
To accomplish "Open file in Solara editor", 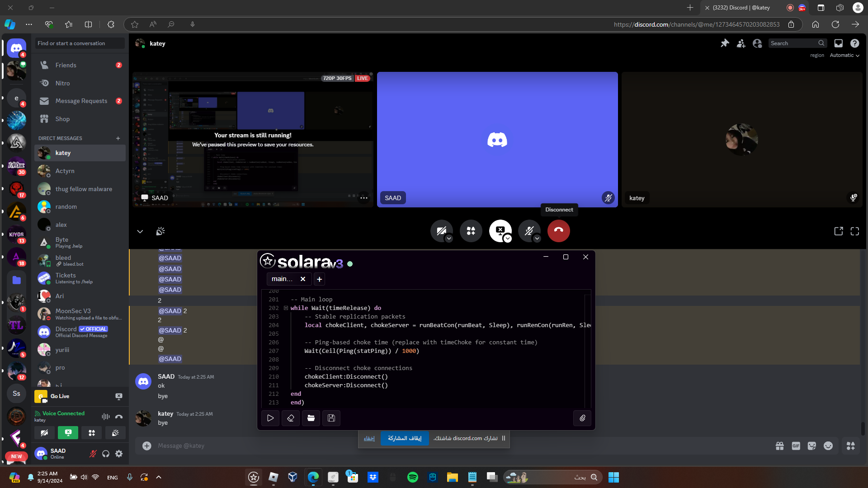I will tap(311, 418).
